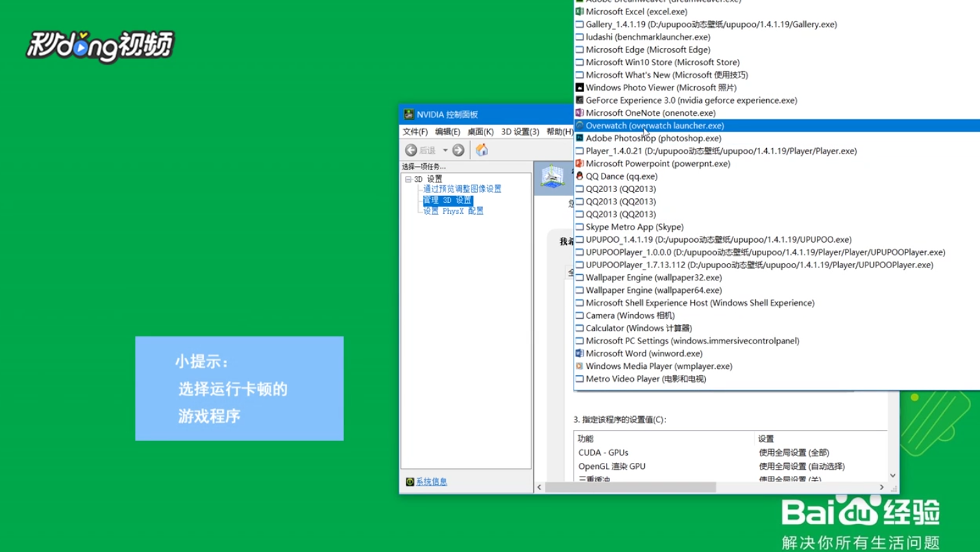Select 管理 3D 设置 in task tree

[x=448, y=200]
